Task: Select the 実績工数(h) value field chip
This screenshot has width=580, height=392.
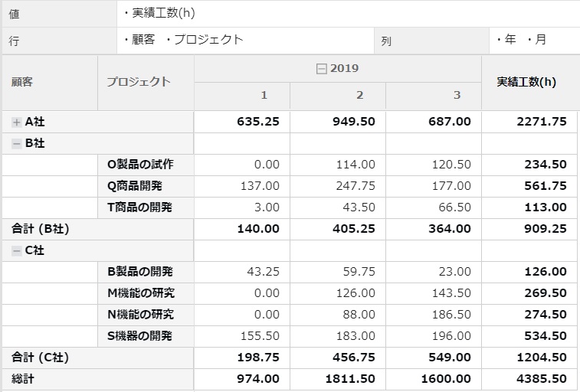Action: (x=162, y=13)
